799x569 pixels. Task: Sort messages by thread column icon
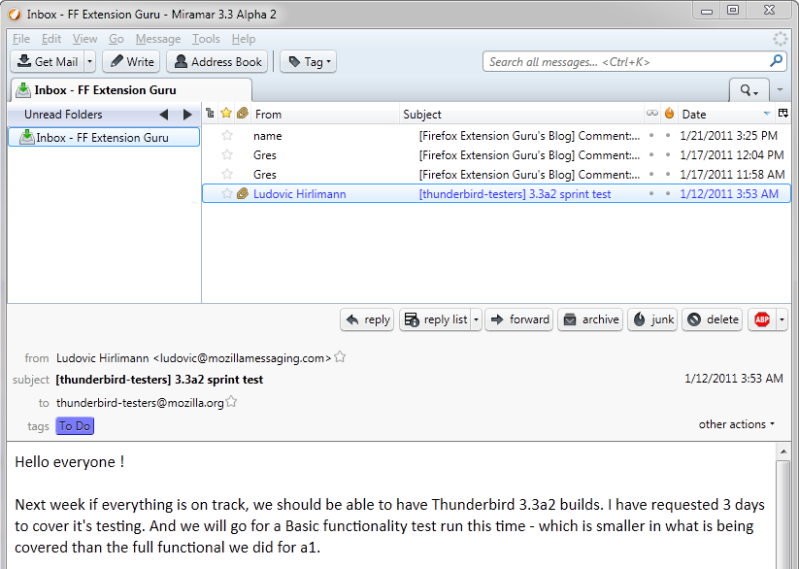click(210, 114)
